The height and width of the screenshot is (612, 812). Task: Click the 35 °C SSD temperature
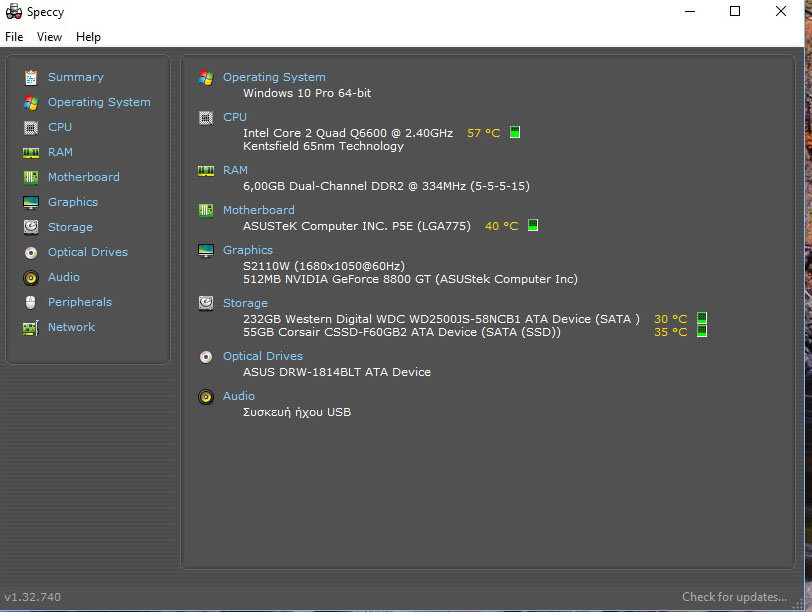671,332
